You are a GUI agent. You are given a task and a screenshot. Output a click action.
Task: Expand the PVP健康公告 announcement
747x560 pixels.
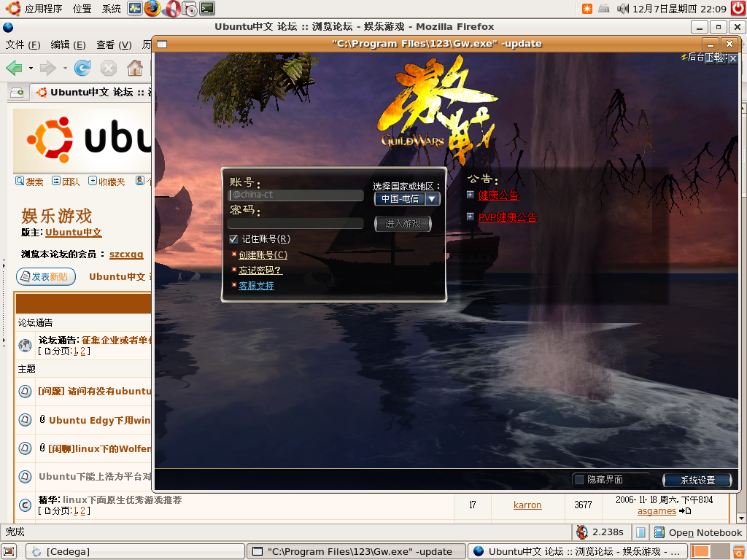[471, 217]
